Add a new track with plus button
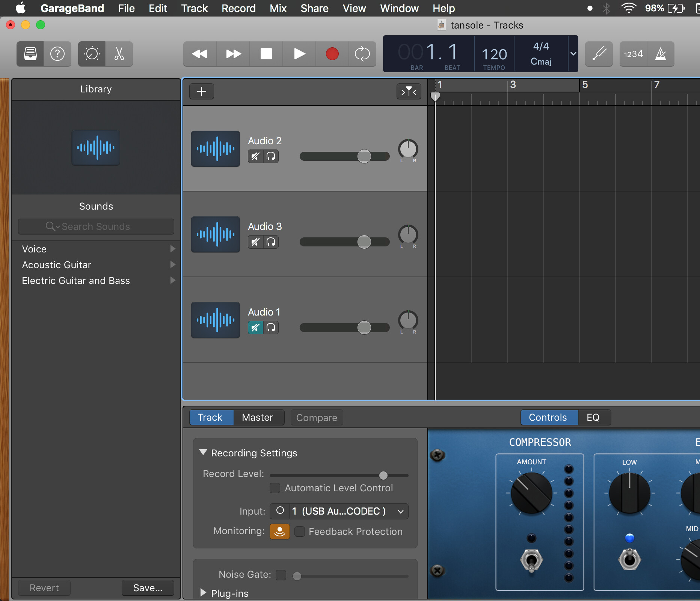 click(202, 91)
